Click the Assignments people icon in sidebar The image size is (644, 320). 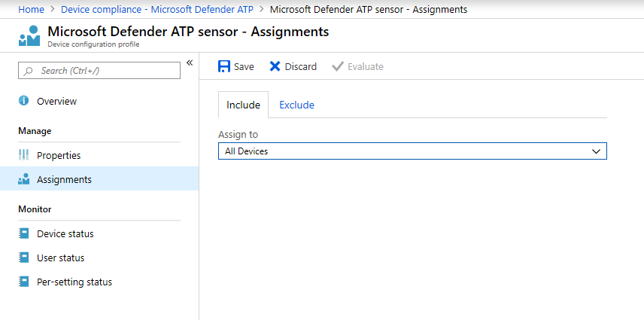pyautogui.click(x=23, y=179)
